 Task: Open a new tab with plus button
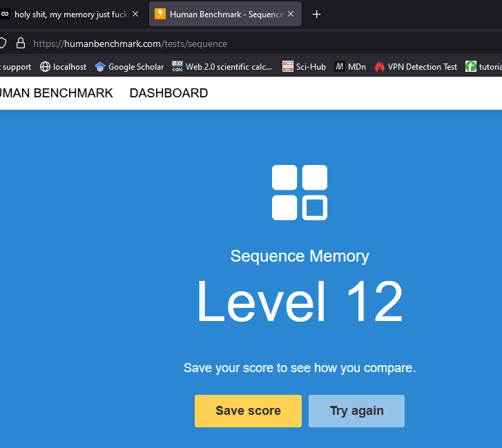(316, 14)
